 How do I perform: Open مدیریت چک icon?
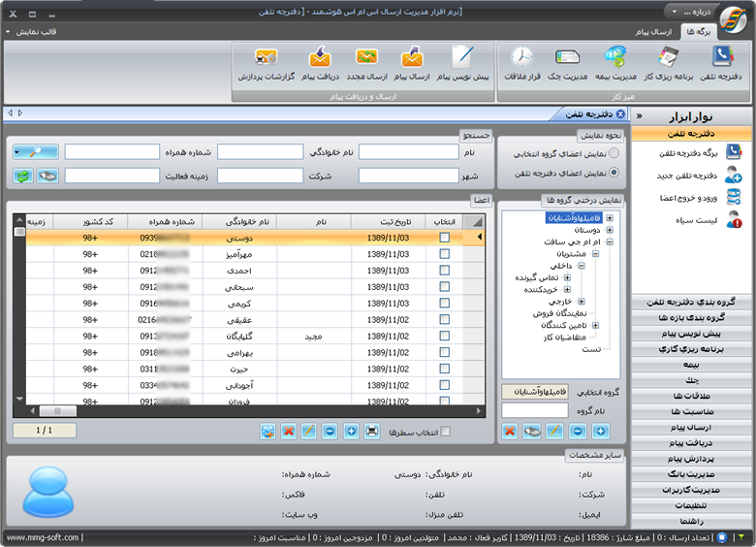567,63
